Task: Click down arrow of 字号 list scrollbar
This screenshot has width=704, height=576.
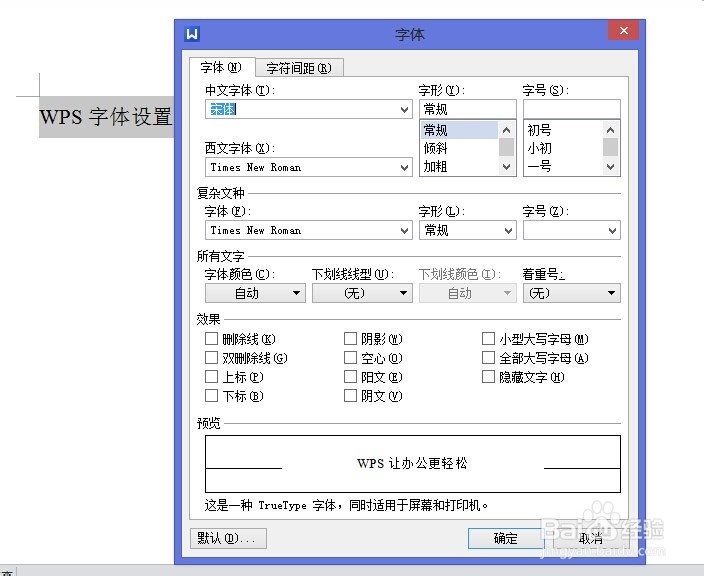Action: (x=610, y=167)
